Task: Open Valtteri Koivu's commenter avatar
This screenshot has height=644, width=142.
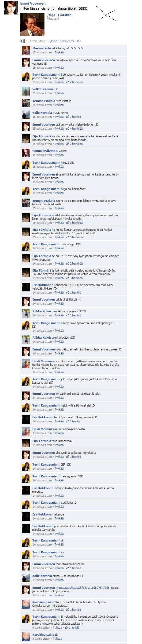Action: coord(26,91)
